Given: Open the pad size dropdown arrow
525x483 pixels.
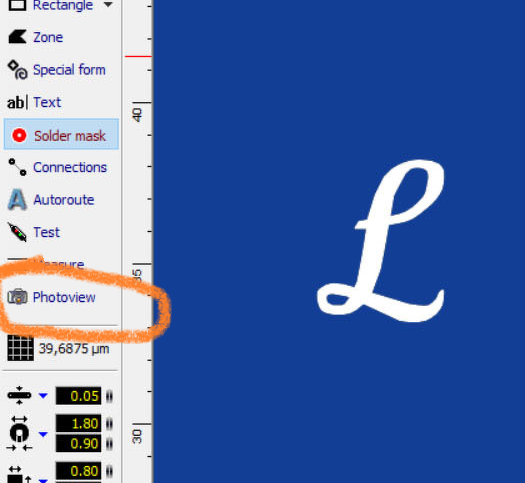Looking at the screenshot, I should tap(43, 434).
